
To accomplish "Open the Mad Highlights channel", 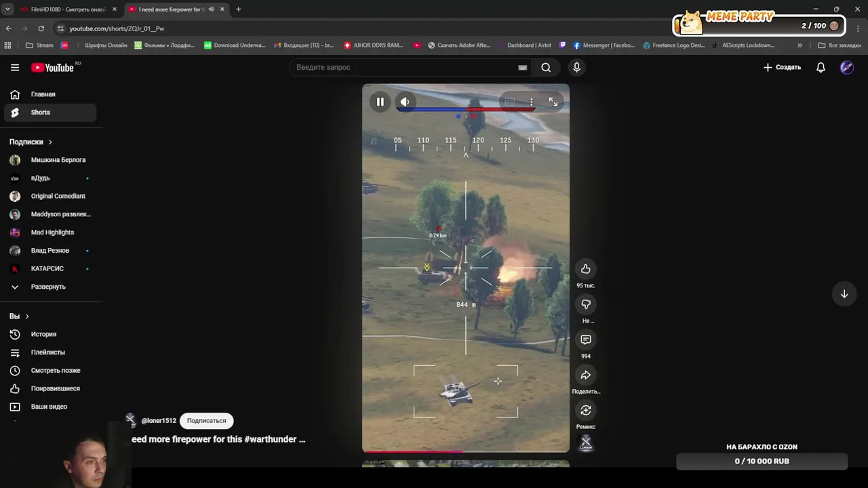I will tap(50, 232).
